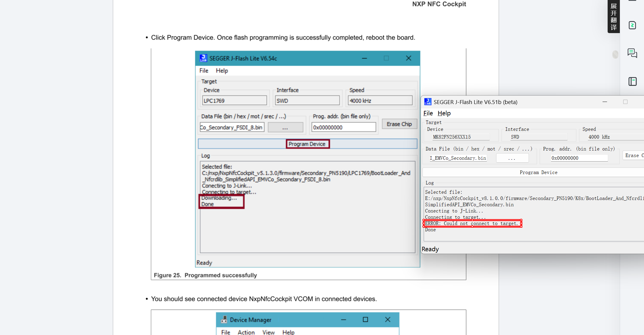Click the Speed field showing 4000 kHz
Image resolution: width=644 pixels, height=335 pixels.
(614, 137)
